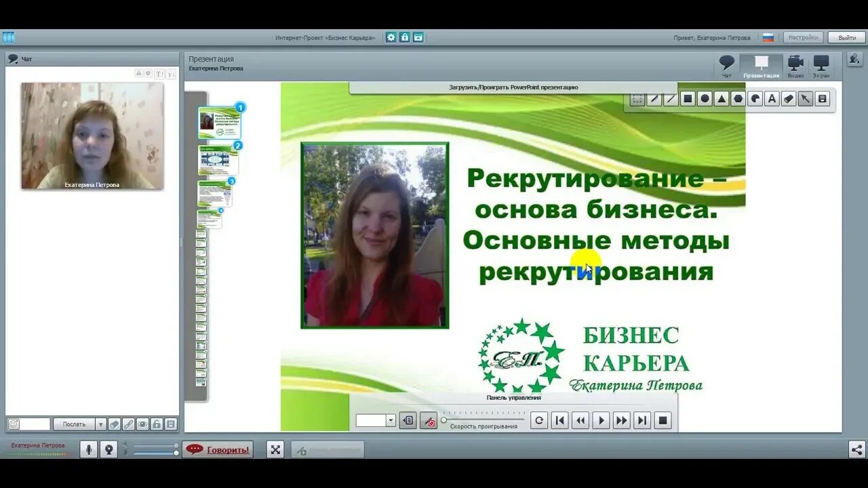Click the lock icon near the title bar
The width and height of the screenshot is (868, 488).
(405, 37)
